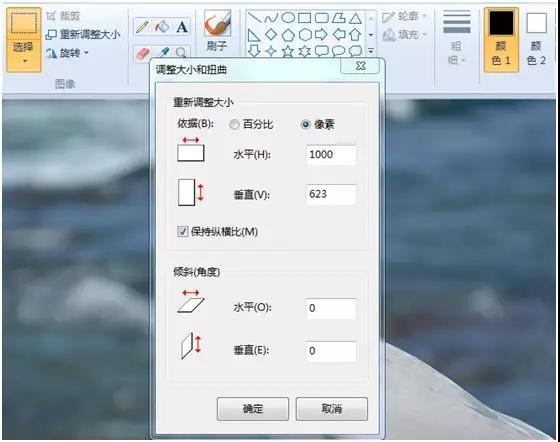Open the 填充 fill dropdown
Screen dimensions: 560x442
[425, 35]
